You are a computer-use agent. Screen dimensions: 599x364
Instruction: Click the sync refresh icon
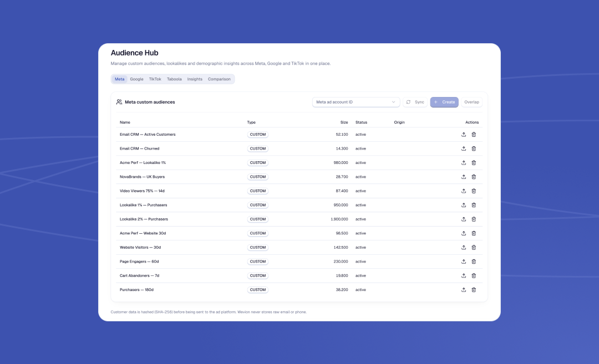tap(408, 102)
